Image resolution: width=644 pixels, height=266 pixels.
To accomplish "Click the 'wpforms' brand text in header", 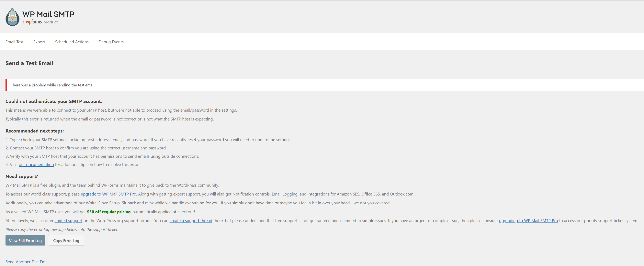I will (34, 22).
